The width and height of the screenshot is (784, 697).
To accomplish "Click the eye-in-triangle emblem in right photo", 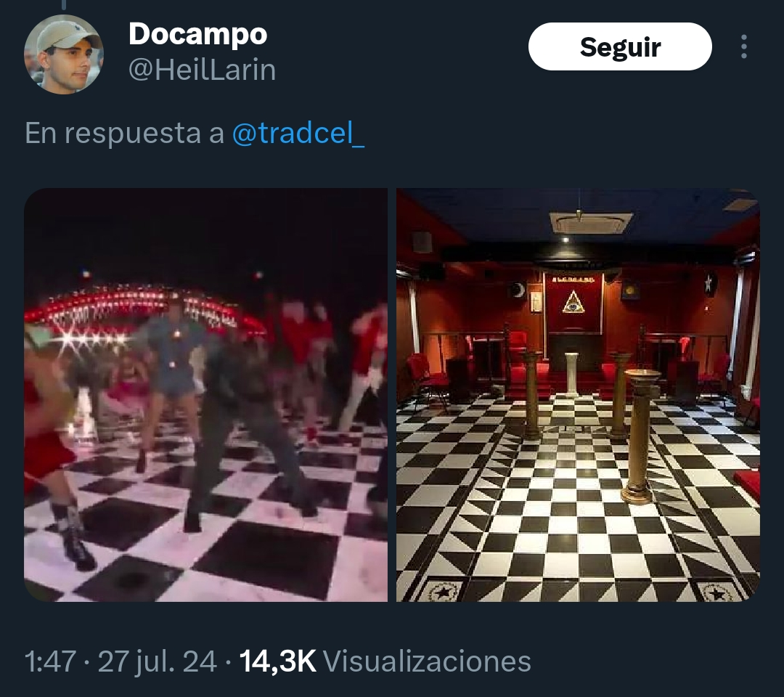I will tap(573, 303).
